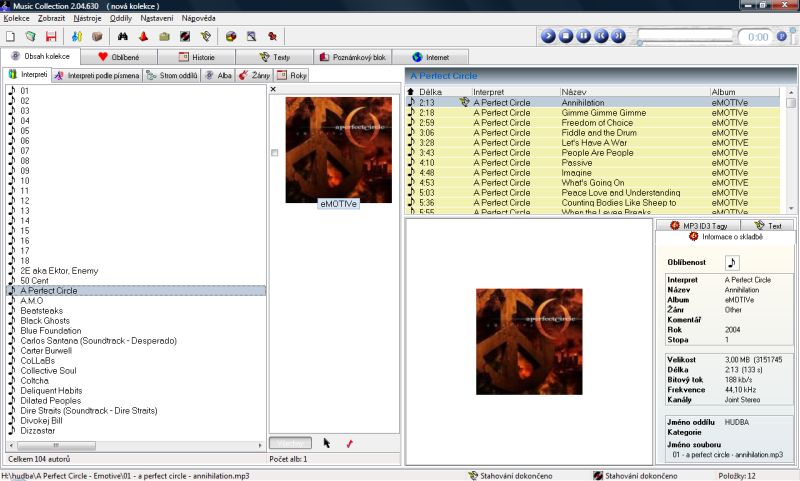Open the Internet tab
The image size is (800, 481).
pyautogui.click(x=430, y=57)
